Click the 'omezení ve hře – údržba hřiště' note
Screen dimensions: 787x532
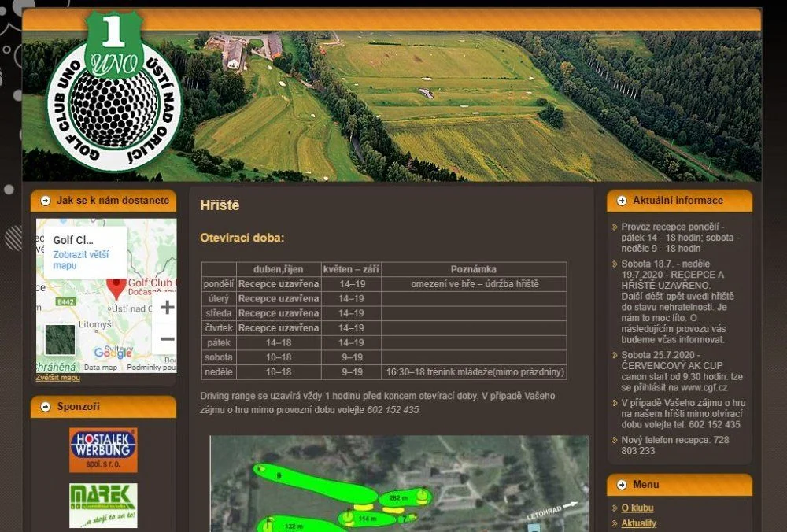(x=475, y=284)
